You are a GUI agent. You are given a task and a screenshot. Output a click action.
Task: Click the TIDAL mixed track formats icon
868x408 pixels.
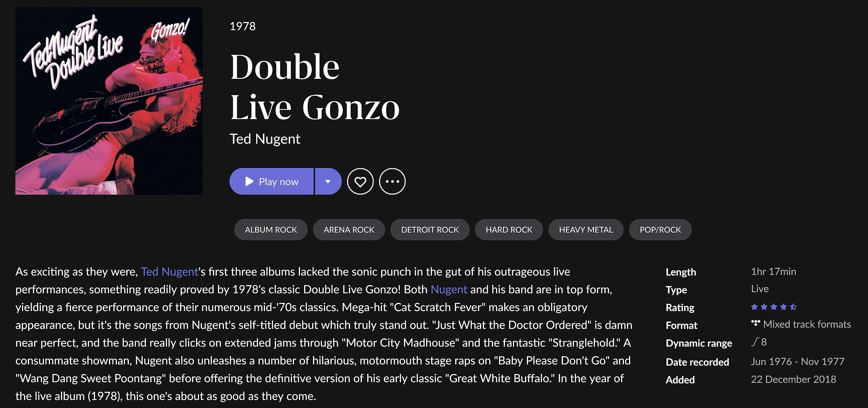[x=756, y=323]
